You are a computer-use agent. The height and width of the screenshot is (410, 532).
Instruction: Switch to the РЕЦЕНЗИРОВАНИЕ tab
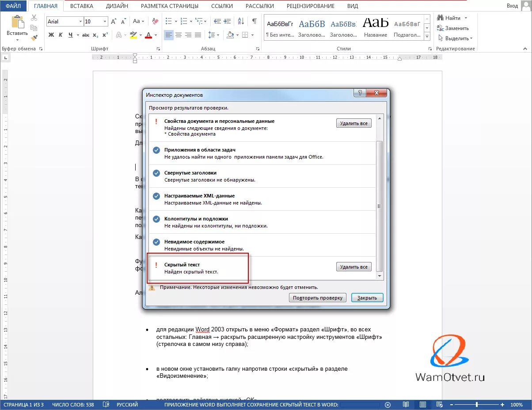(311, 6)
